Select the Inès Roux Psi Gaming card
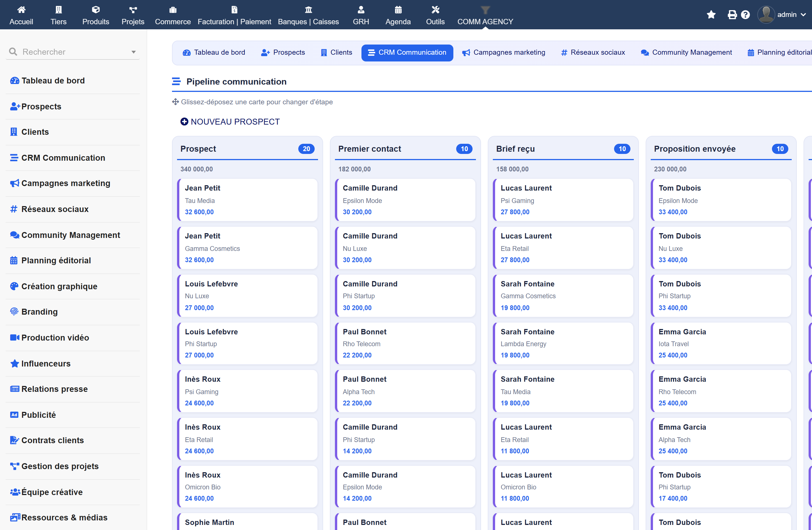 point(247,391)
